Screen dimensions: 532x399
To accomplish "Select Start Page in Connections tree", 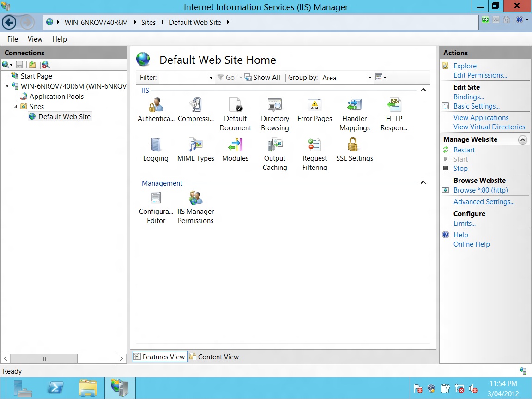I will (36, 76).
